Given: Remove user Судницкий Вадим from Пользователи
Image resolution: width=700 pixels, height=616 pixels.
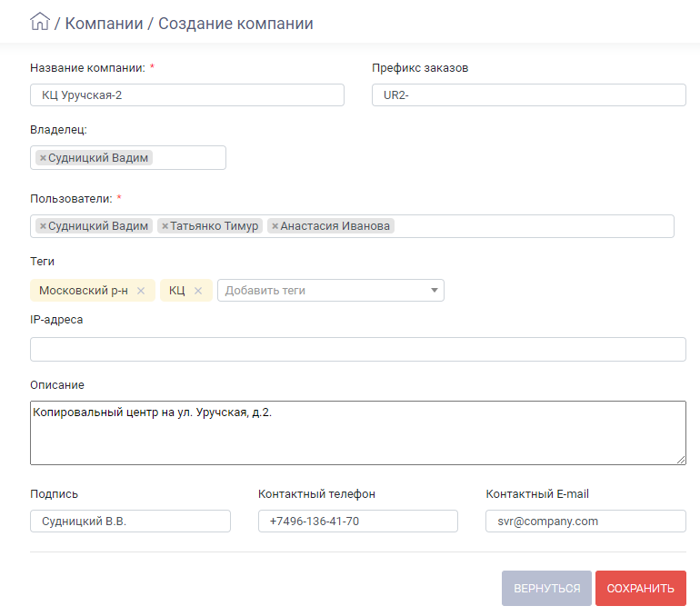Looking at the screenshot, I should click(x=43, y=226).
